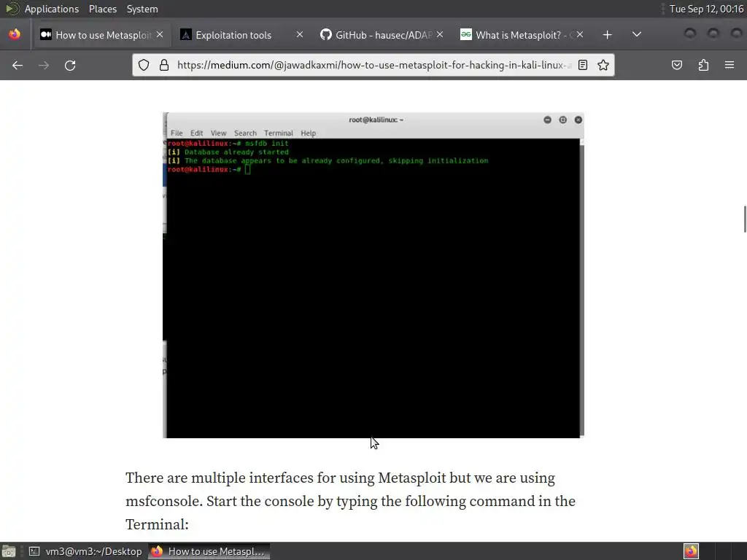
Task: Open the System menu
Action: (x=142, y=9)
